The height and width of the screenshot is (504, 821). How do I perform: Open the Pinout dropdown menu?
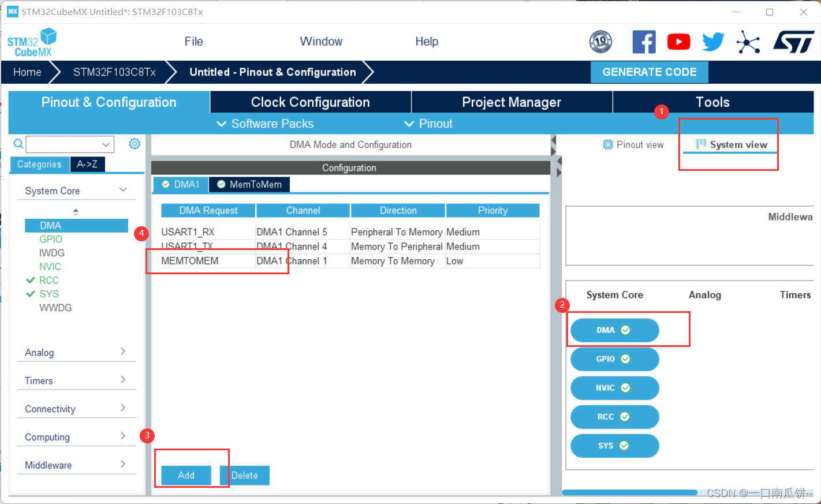(x=428, y=124)
